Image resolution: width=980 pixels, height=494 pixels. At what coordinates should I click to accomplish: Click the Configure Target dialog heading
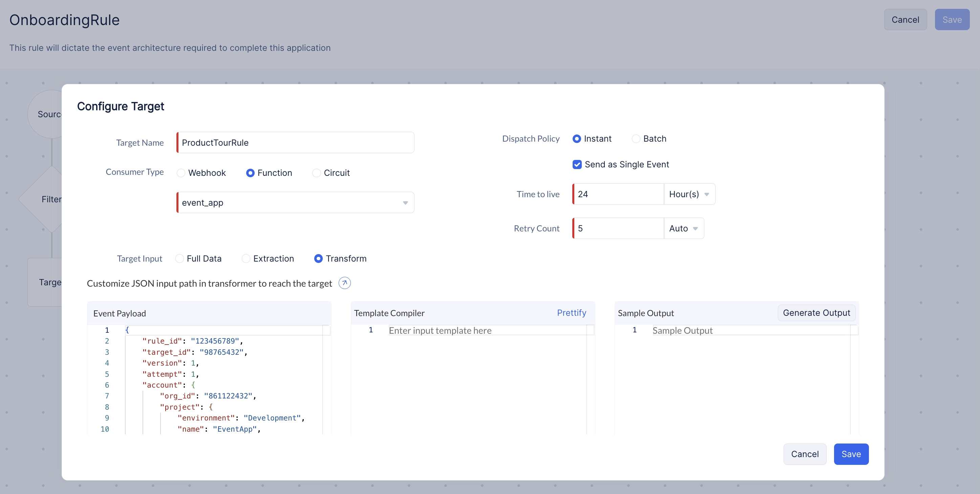click(x=121, y=106)
